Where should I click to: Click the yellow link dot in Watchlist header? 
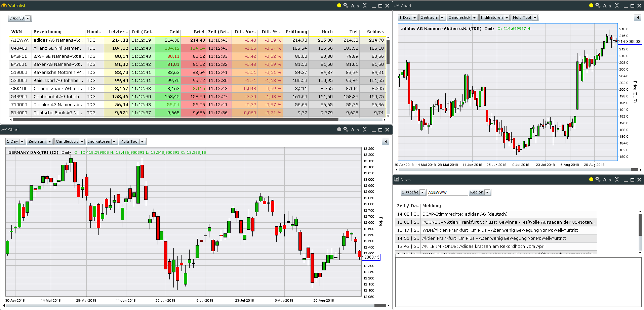tap(339, 5)
